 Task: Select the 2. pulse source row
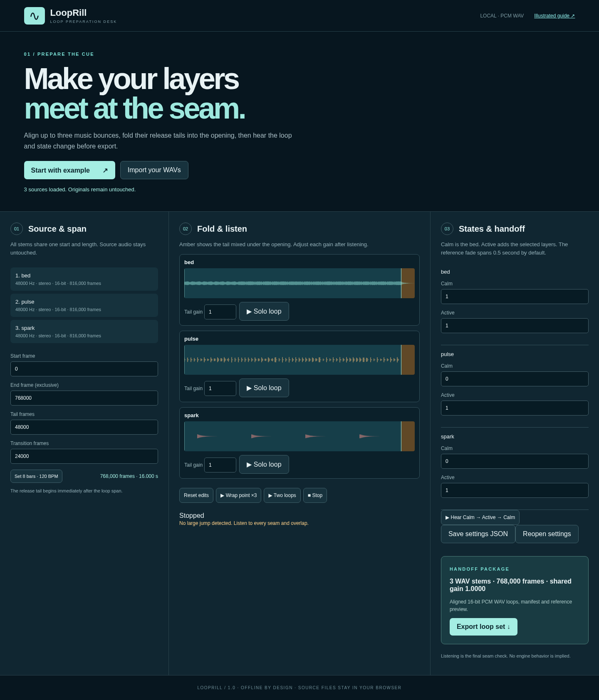84,305
